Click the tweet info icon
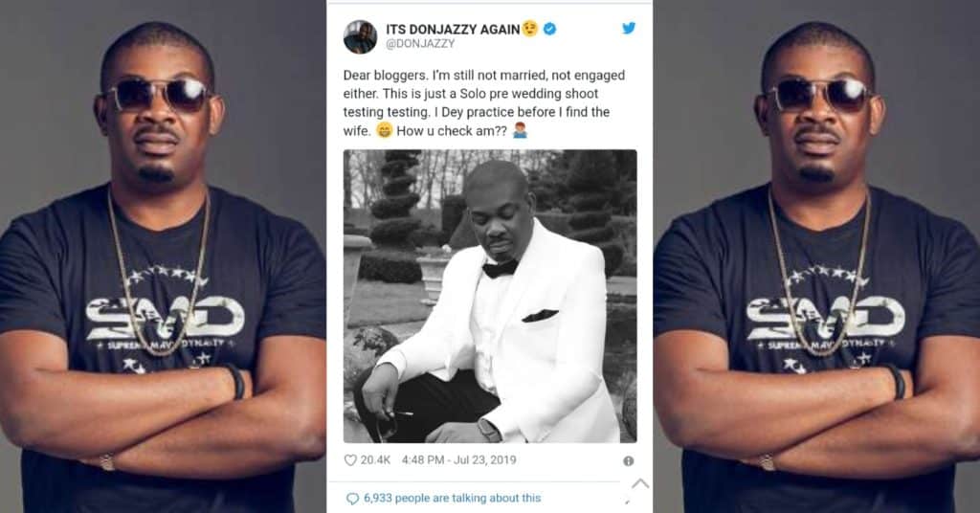 coord(629,460)
